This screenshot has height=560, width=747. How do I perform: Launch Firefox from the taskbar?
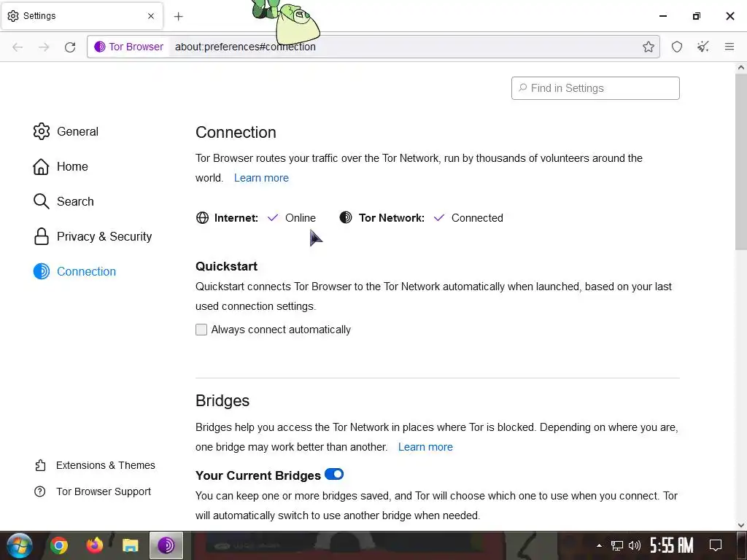click(95, 545)
